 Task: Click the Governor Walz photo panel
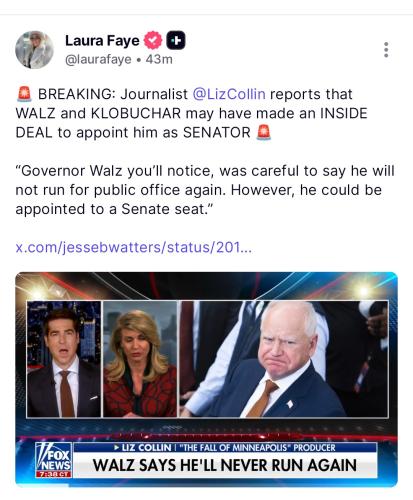point(284,359)
